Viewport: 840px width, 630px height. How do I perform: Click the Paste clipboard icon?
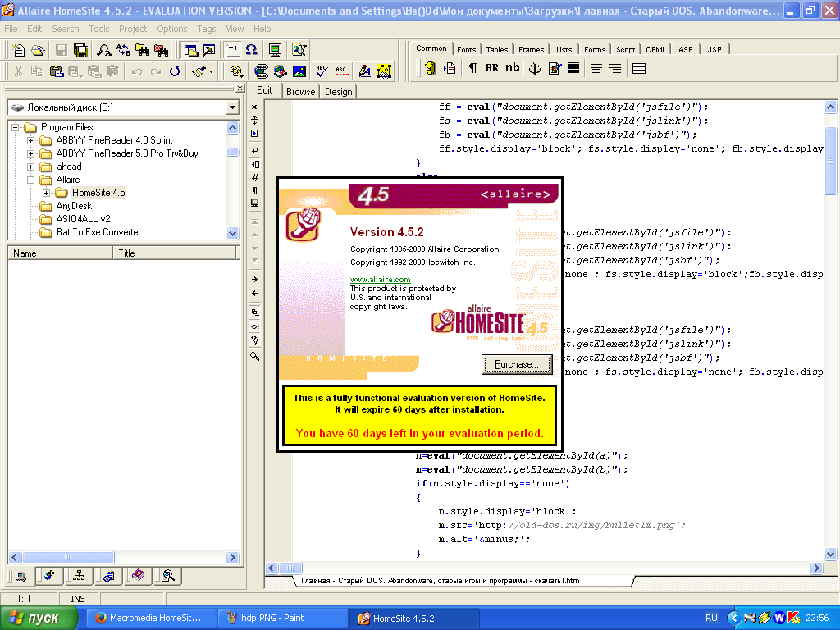(x=56, y=71)
